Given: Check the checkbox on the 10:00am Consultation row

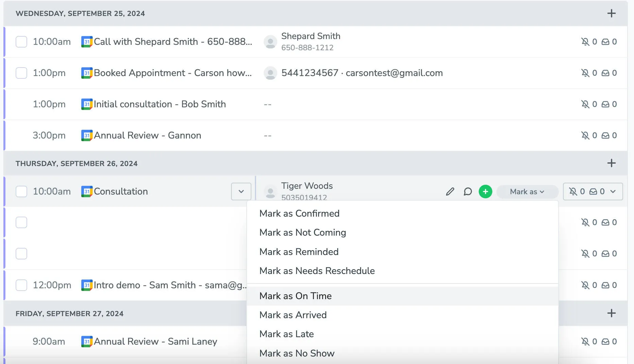Looking at the screenshot, I should (x=21, y=192).
